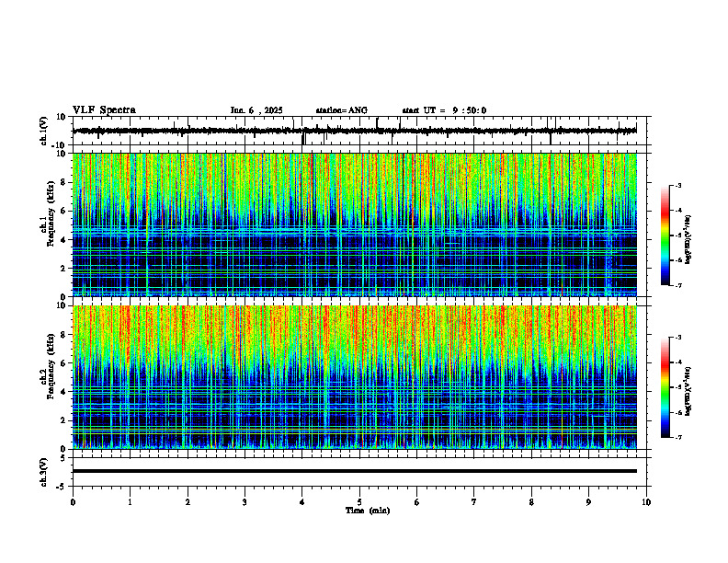Viewport: 728px width, 563px height.
Task: Click the log(PSD) label beside ch.2 colorbar
Action: click(688, 391)
